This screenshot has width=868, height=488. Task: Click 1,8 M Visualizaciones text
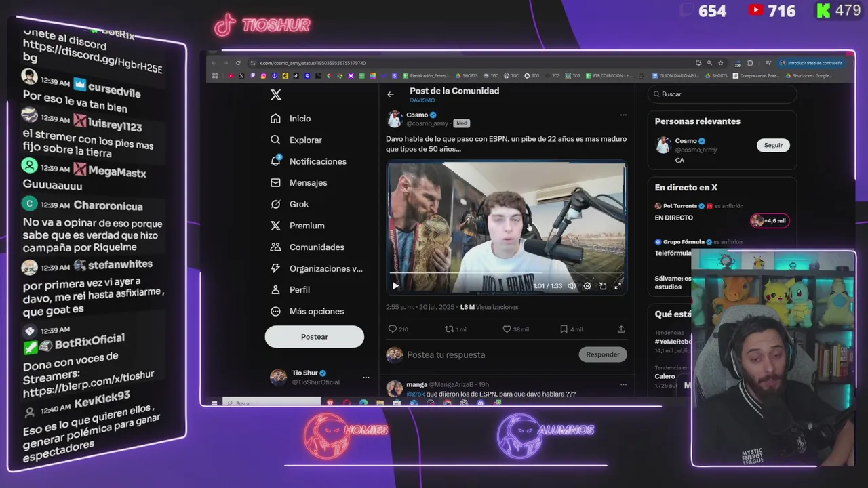tap(488, 307)
